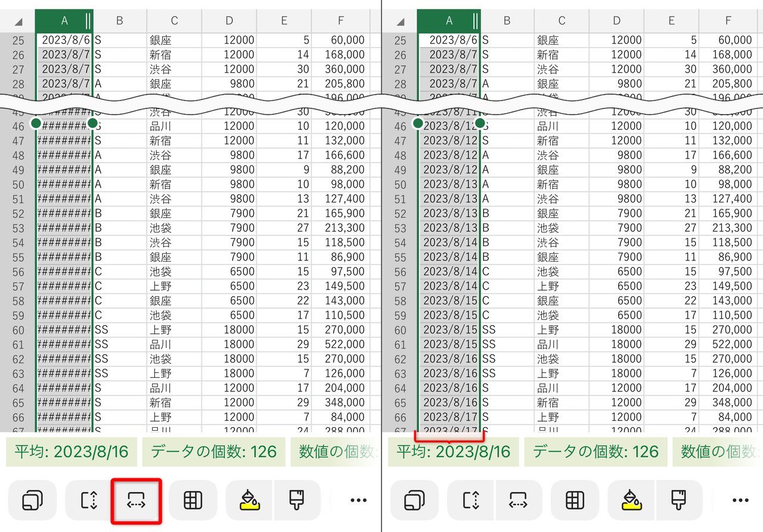Screen dimensions: 763x532
Task: Tap the column width icon in the right pane
Action: tap(519, 500)
